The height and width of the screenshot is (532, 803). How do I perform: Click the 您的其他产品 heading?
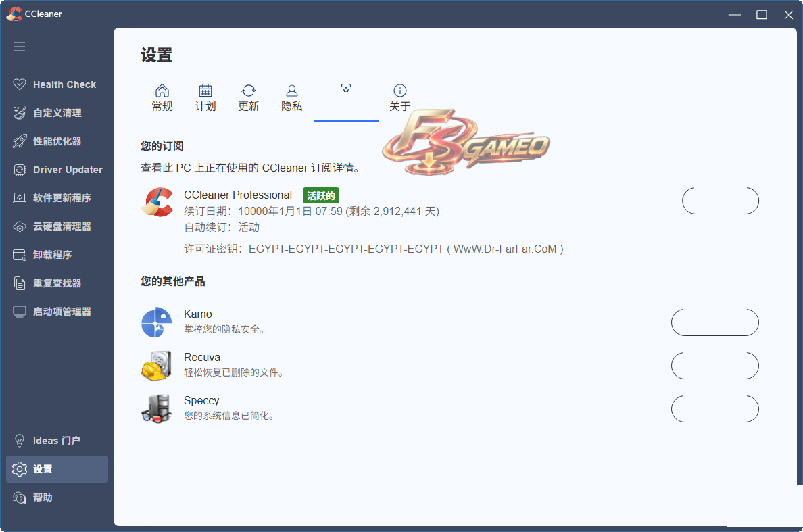(173, 282)
